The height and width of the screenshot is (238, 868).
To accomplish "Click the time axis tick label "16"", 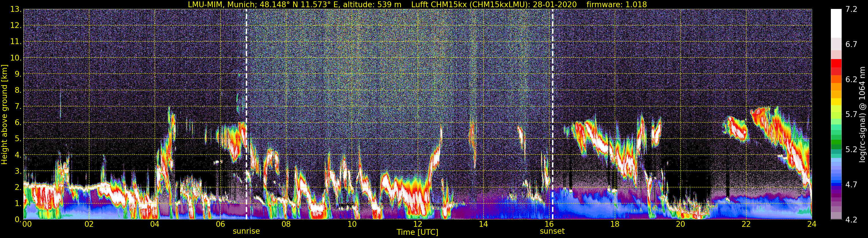I will point(549,224).
